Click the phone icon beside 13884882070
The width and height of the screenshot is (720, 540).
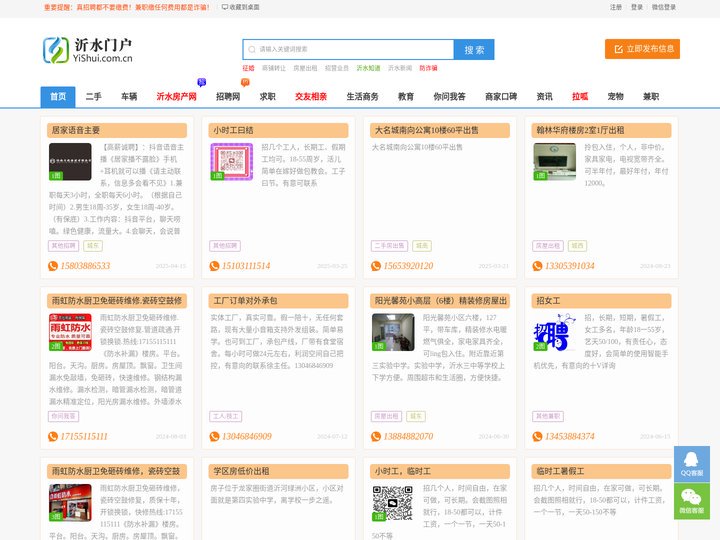[376, 436]
